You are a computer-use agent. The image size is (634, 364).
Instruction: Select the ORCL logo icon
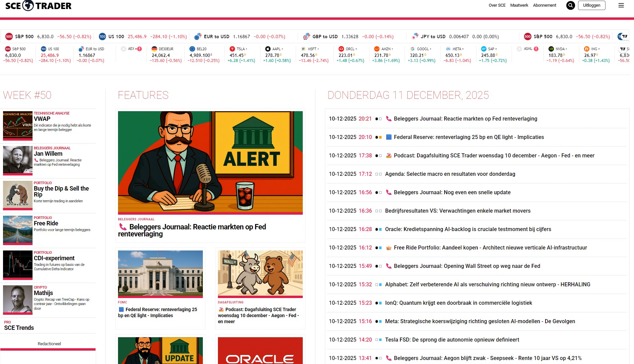(x=341, y=49)
